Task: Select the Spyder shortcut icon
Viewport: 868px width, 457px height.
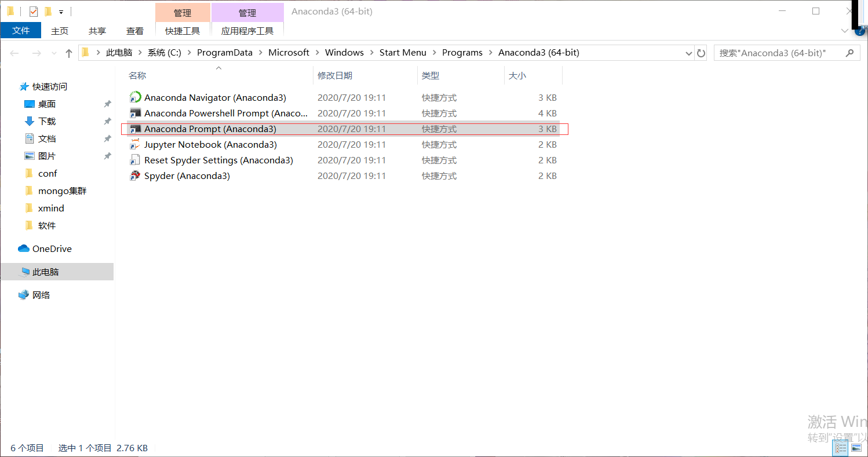Action: tap(136, 176)
